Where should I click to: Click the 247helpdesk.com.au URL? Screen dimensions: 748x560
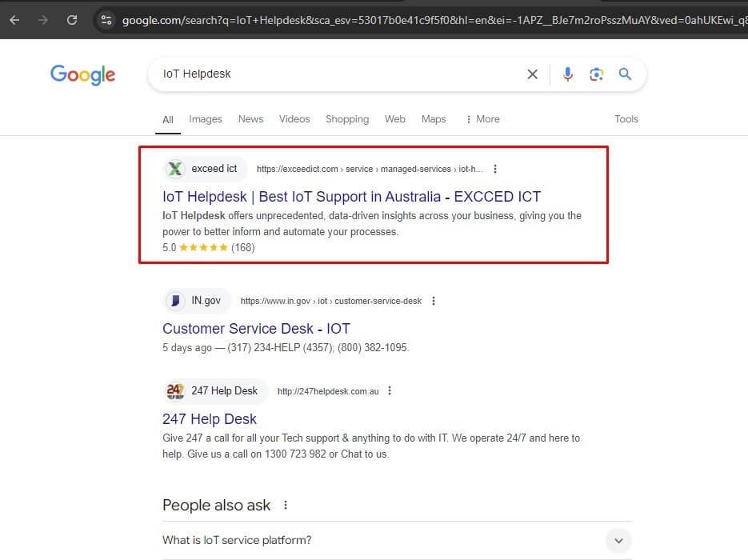(x=328, y=391)
